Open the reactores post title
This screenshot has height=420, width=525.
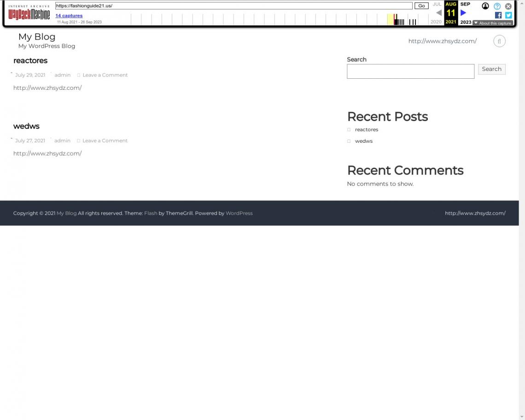[30, 61]
